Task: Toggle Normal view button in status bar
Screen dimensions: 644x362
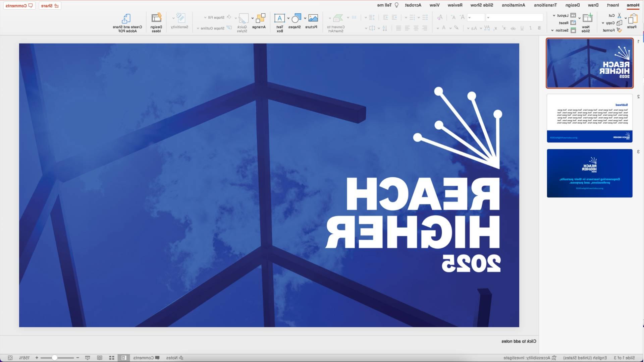Action: tap(123, 358)
